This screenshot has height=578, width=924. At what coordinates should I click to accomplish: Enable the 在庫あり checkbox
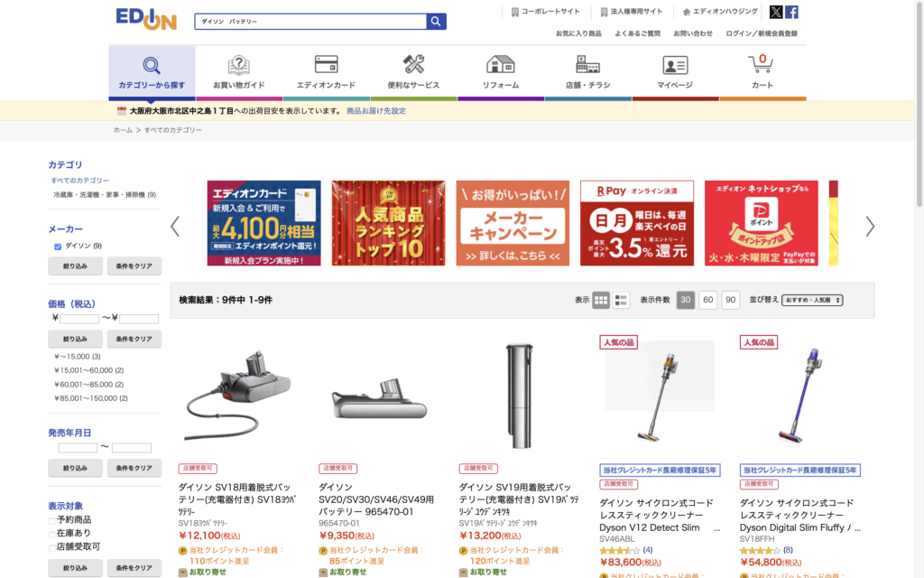[x=51, y=535]
